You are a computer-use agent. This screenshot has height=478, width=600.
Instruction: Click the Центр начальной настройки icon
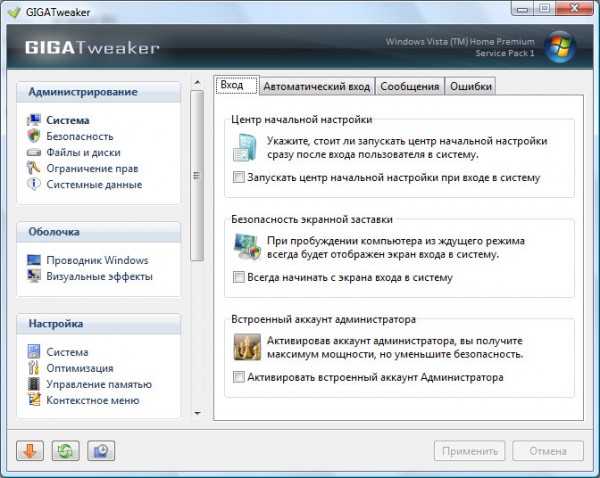tap(245, 147)
